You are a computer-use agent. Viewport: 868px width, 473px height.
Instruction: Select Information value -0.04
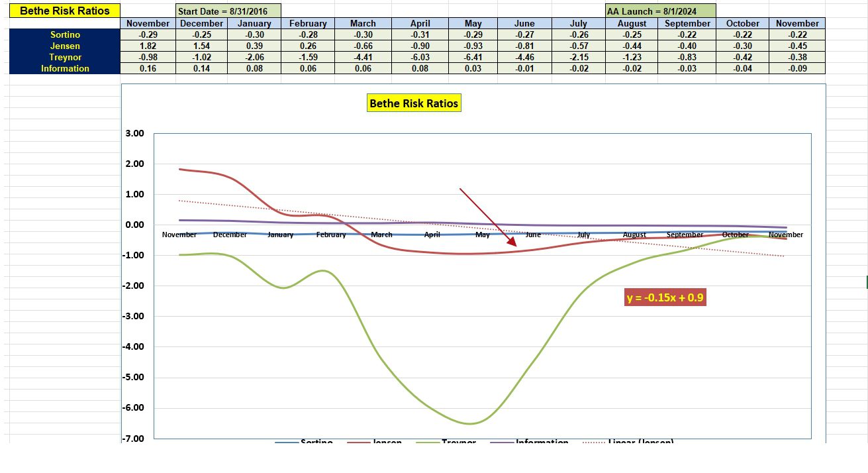tap(743, 68)
